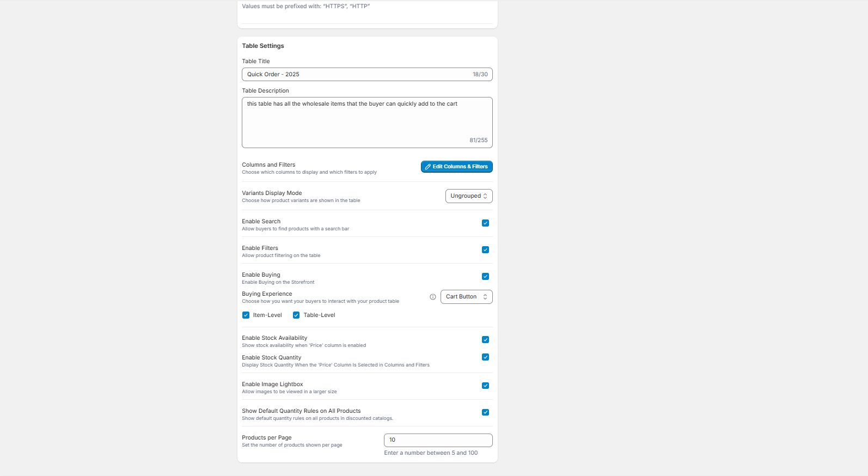Click into the Table Description text area
This screenshot has height=476, width=868.
coord(367,123)
